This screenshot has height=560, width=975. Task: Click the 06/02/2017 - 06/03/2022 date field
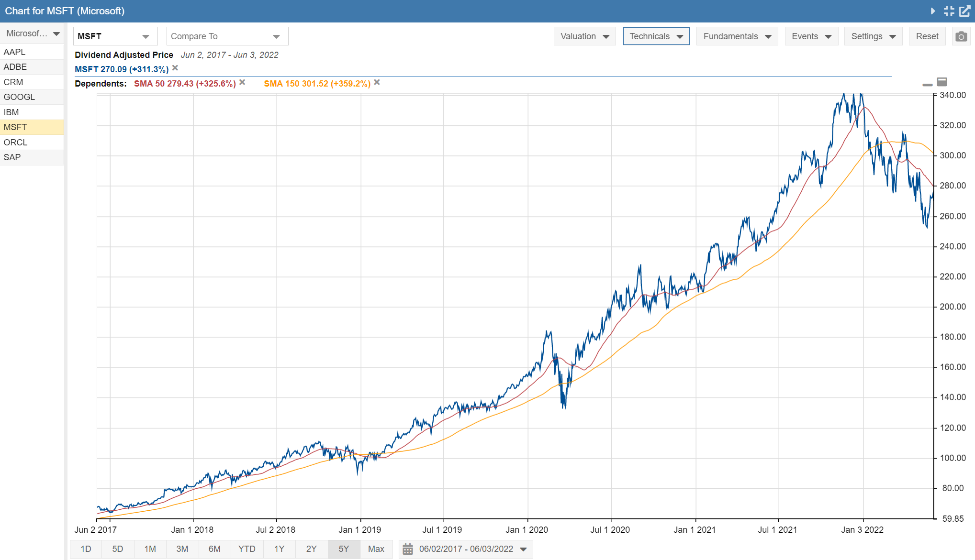click(x=466, y=549)
